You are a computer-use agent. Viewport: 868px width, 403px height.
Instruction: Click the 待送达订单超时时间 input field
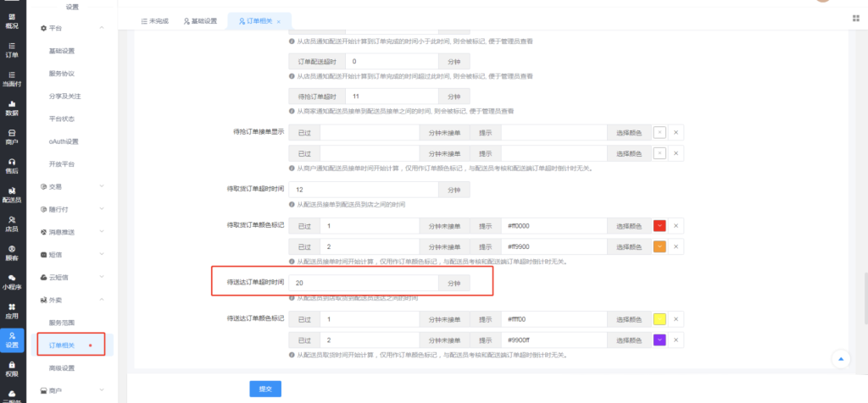click(x=362, y=284)
